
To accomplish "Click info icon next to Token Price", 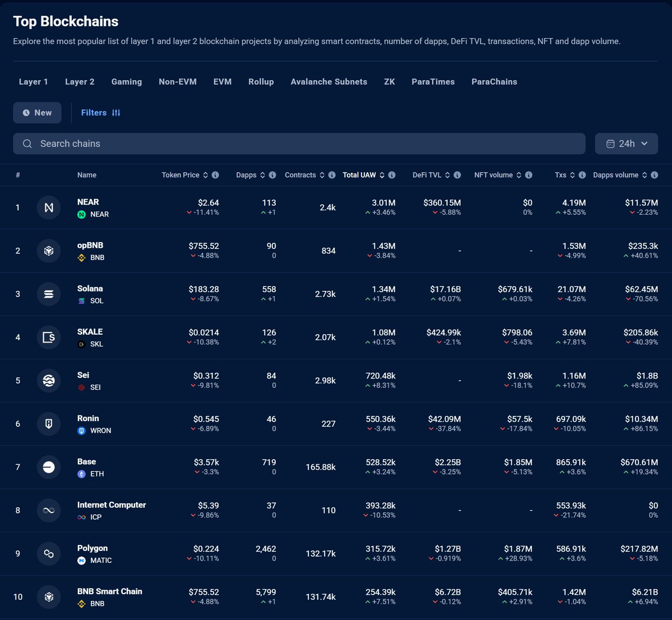I will (216, 175).
